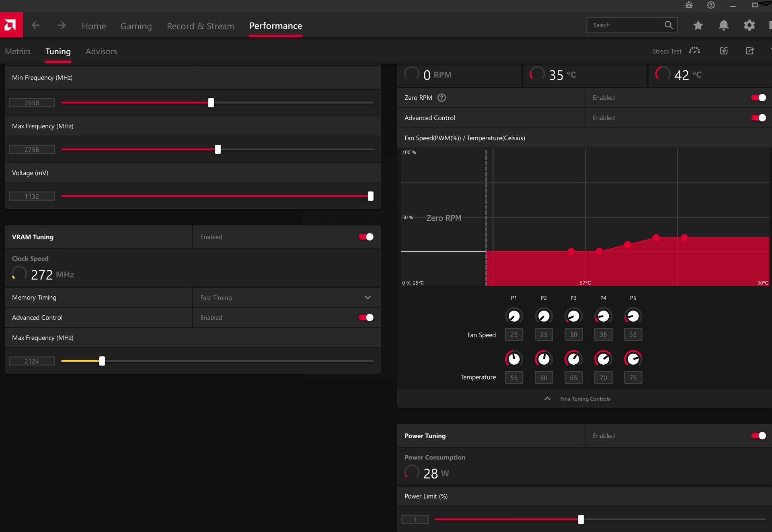Click the search magnifier icon
The height and width of the screenshot is (532, 772).
coord(668,25)
